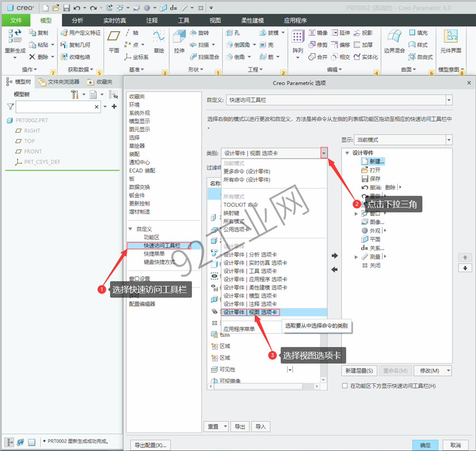Expand the 形状 group dropdown
This screenshot has height=451, width=476.
196,69
